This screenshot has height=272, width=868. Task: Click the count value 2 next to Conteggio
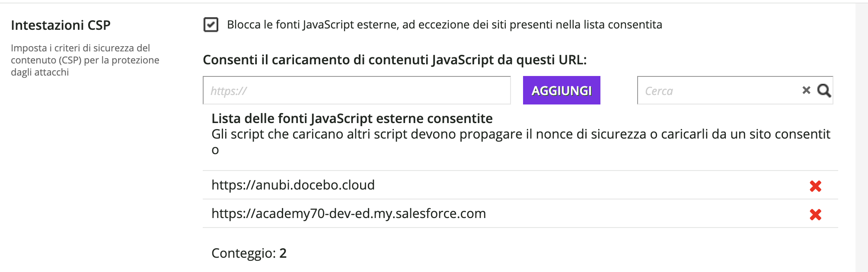click(283, 253)
